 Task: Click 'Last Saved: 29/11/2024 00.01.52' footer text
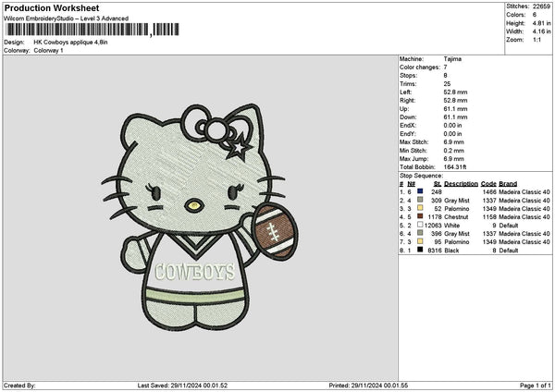click(x=182, y=386)
